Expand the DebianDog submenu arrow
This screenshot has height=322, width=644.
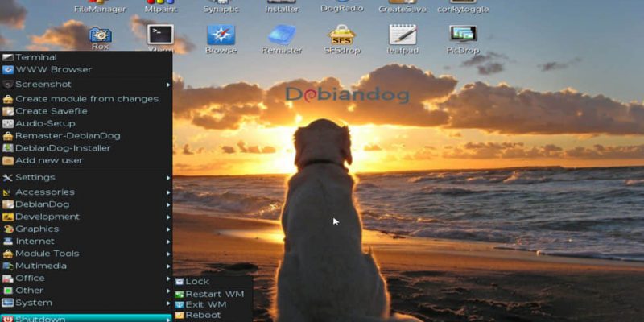tap(168, 204)
